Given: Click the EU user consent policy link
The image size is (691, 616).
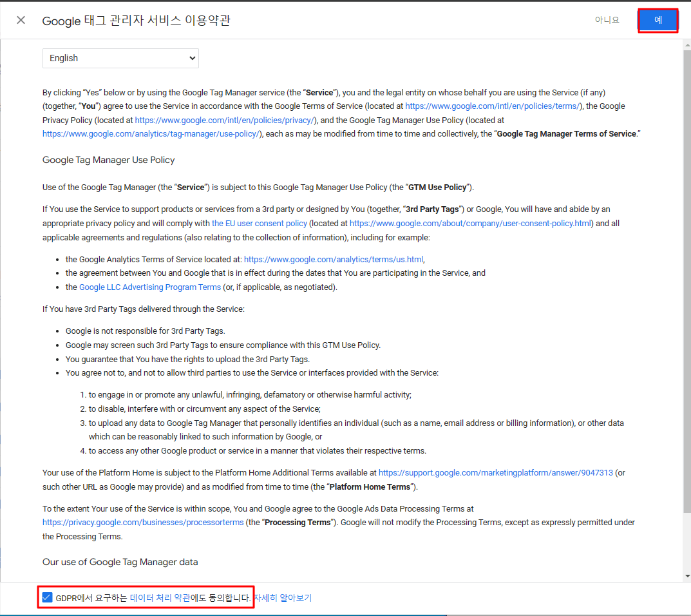Looking at the screenshot, I should point(259,224).
